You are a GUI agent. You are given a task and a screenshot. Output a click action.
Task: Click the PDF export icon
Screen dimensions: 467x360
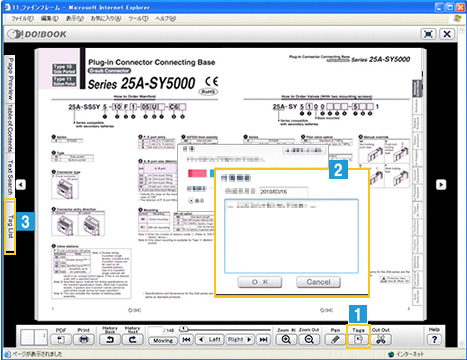pos(61,340)
